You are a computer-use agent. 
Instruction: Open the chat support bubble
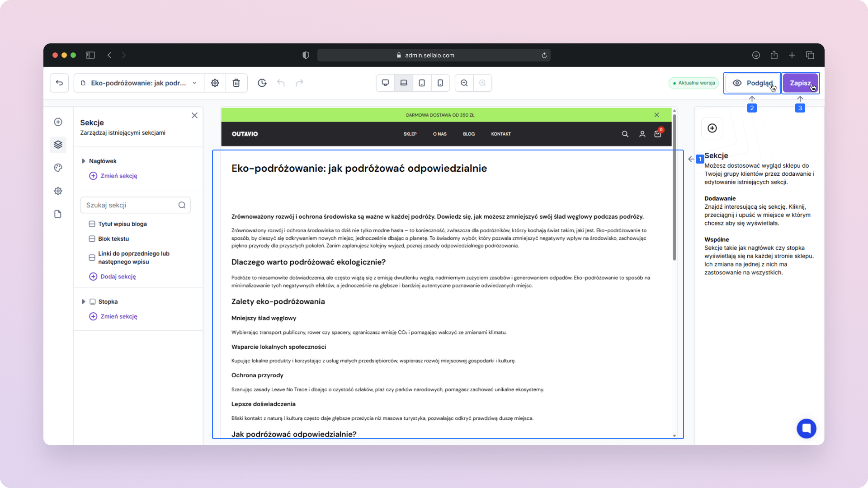[x=806, y=428]
